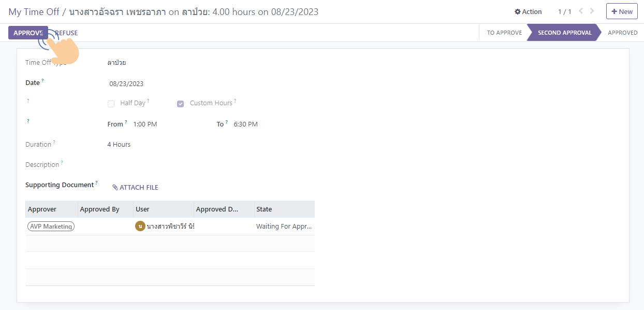The height and width of the screenshot is (310, 644).
Task: Select the To Approve status stage
Action: 504,33
